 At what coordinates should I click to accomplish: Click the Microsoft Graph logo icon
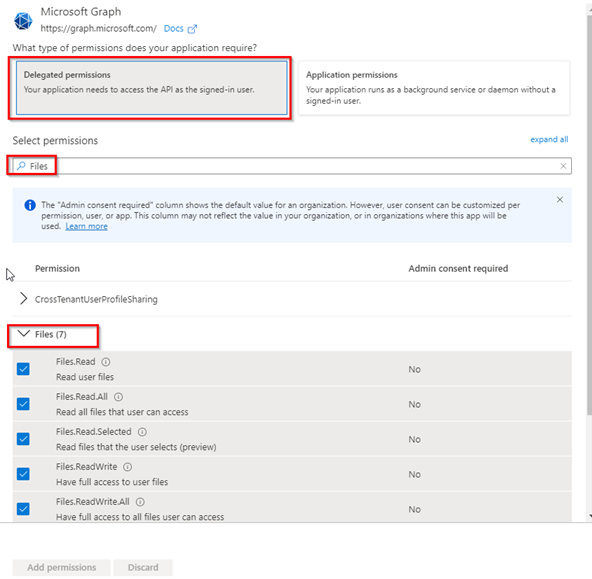23,21
